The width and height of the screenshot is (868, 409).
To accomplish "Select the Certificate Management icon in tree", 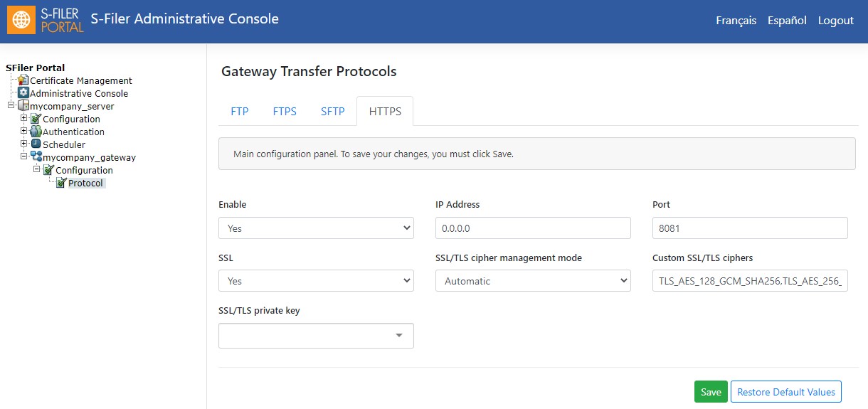I will pos(23,80).
